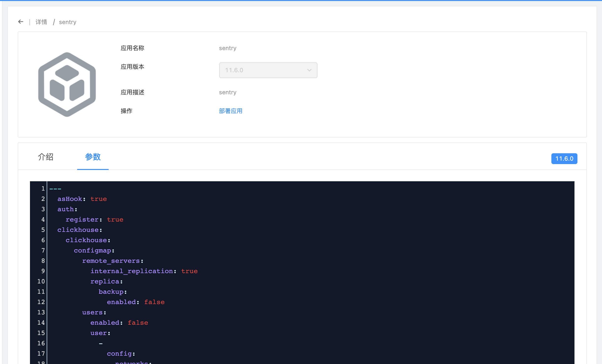The image size is (602, 364).
Task: Click the back arrow icon
Action: [x=21, y=22]
